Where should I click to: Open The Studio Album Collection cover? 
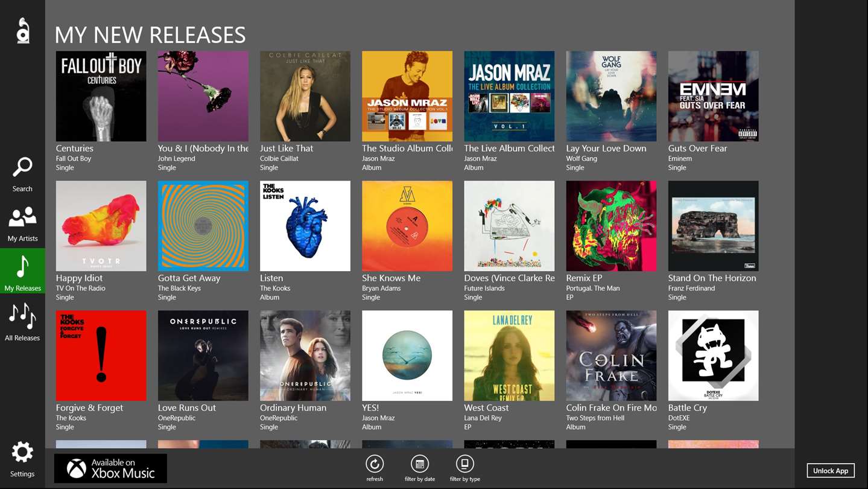[x=407, y=96]
